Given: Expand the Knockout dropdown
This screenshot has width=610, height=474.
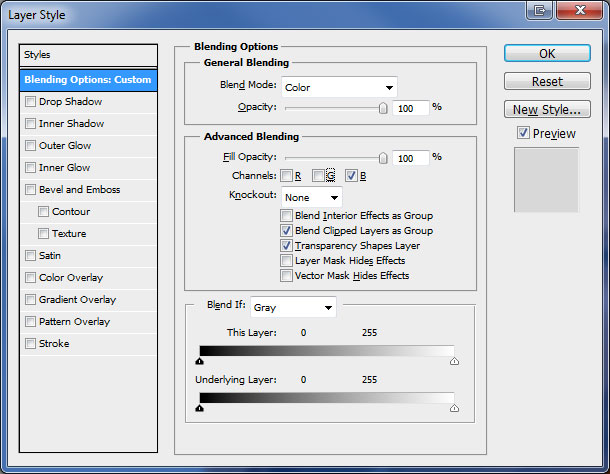Looking at the screenshot, I should pyautogui.click(x=311, y=197).
